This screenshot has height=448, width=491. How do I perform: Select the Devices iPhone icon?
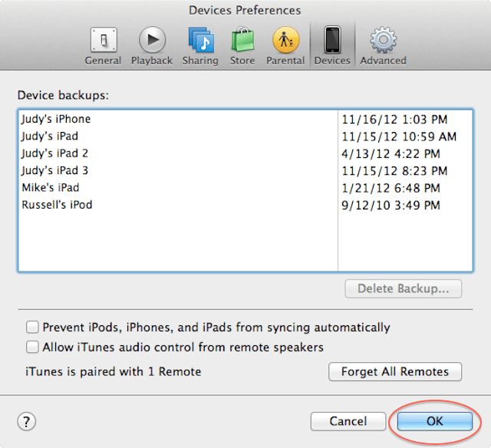coord(332,40)
